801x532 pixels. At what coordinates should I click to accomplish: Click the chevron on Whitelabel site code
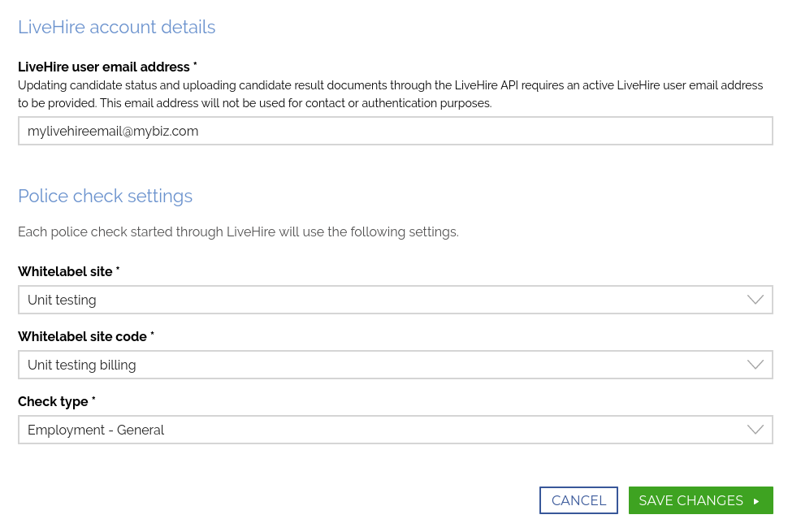pyautogui.click(x=755, y=365)
